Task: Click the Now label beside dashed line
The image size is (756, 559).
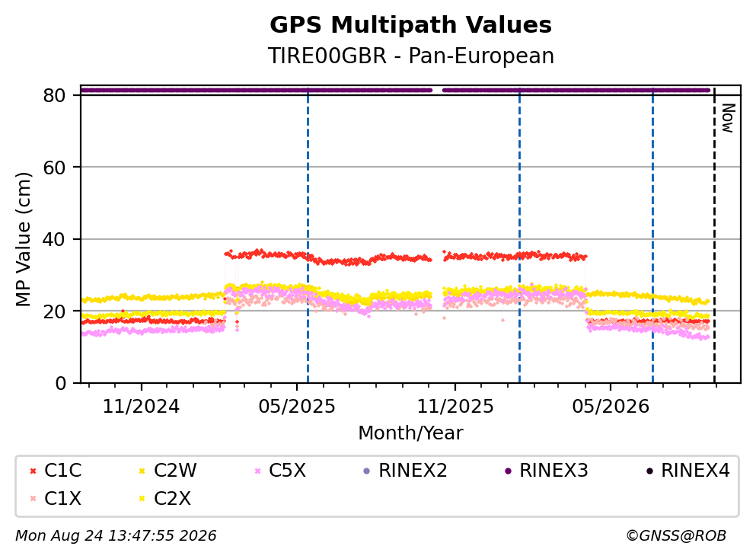Action: [728, 118]
